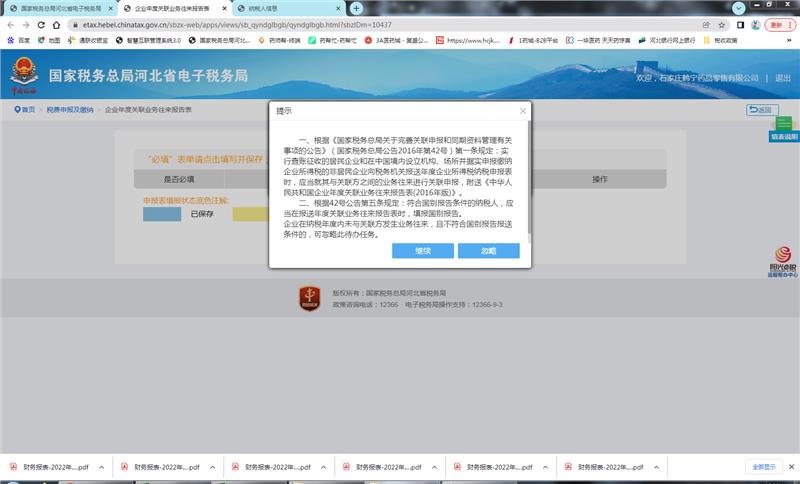Close the 提示 dialog with X
This screenshot has height=484, width=800.
tap(522, 111)
